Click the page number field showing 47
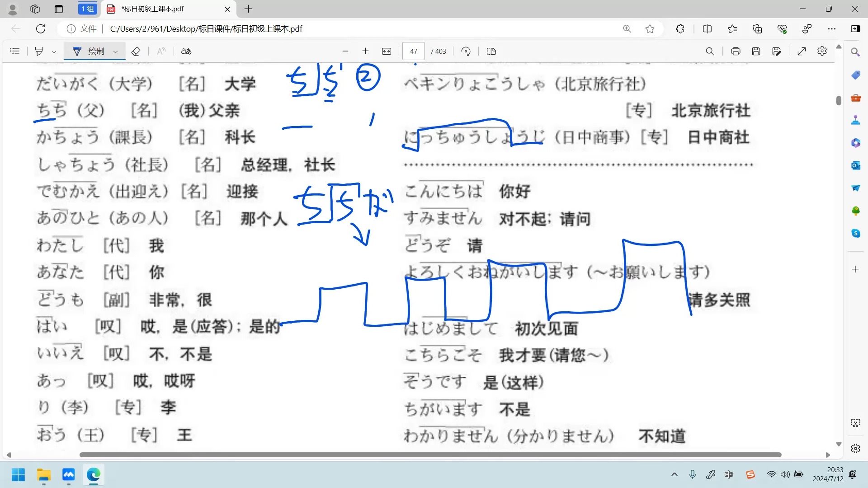Image resolution: width=868 pixels, height=488 pixels. [414, 51]
